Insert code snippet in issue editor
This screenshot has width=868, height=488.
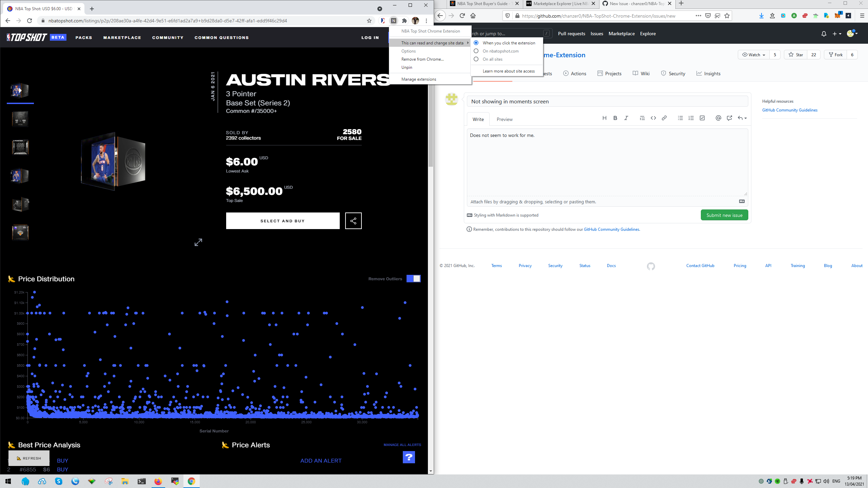(x=653, y=118)
